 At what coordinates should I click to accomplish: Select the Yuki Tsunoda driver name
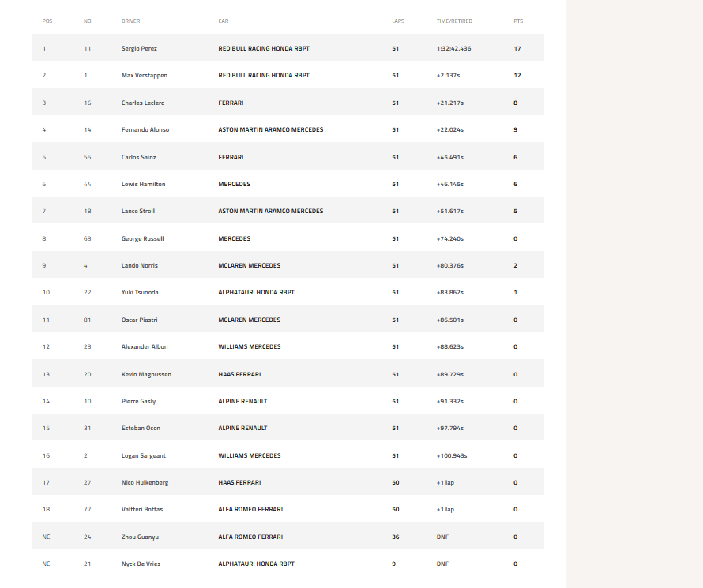tap(140, 293)
